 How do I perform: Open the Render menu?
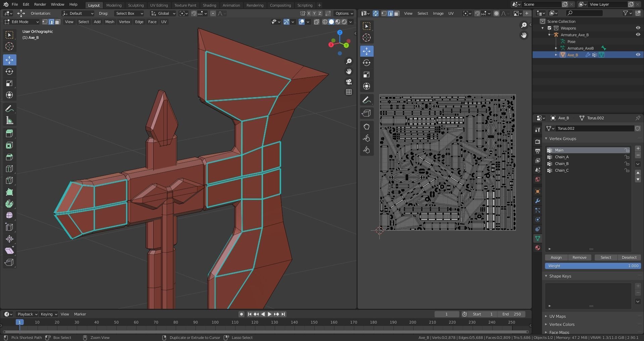pos(40,4)
